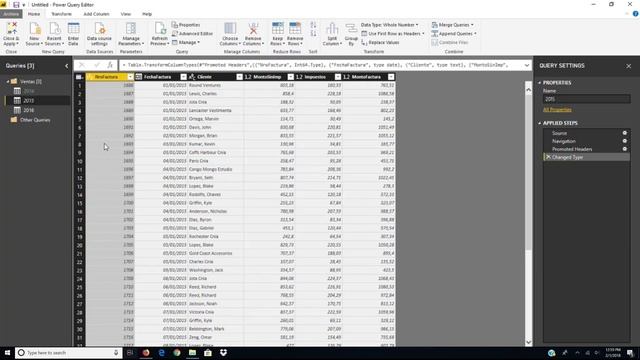Viewport: 640px width, 360px height.
Task: Open Microsoft Edge from the taskbar
Action: tap(162, 353)
